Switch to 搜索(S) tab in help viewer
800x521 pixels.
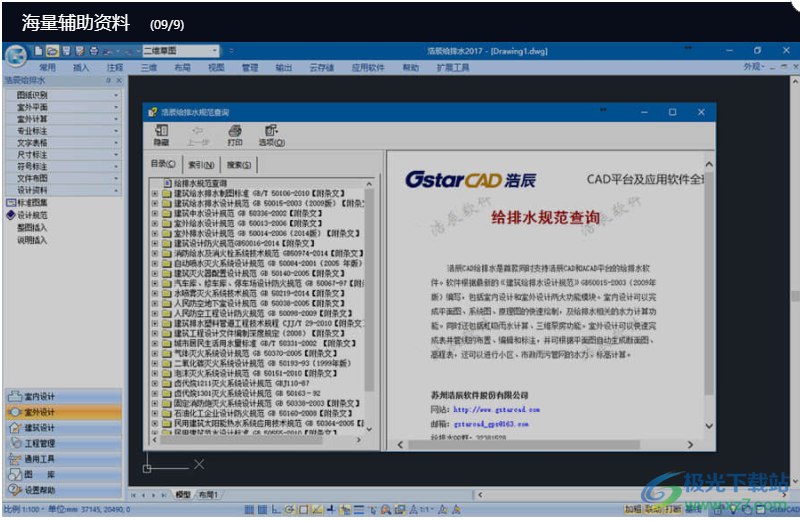pos(239,165)
